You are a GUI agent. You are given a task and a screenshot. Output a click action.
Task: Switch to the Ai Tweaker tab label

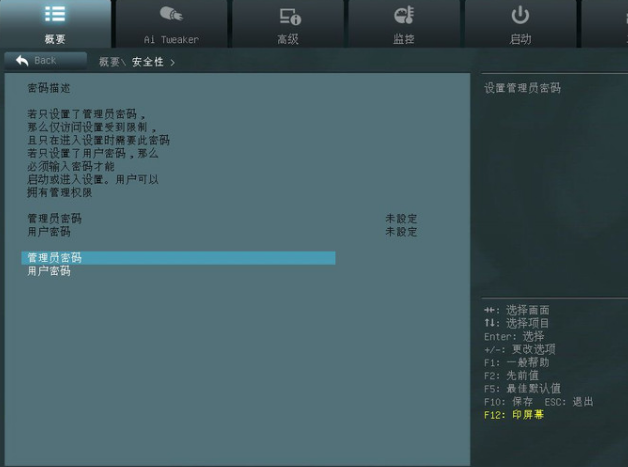(171, 40)
